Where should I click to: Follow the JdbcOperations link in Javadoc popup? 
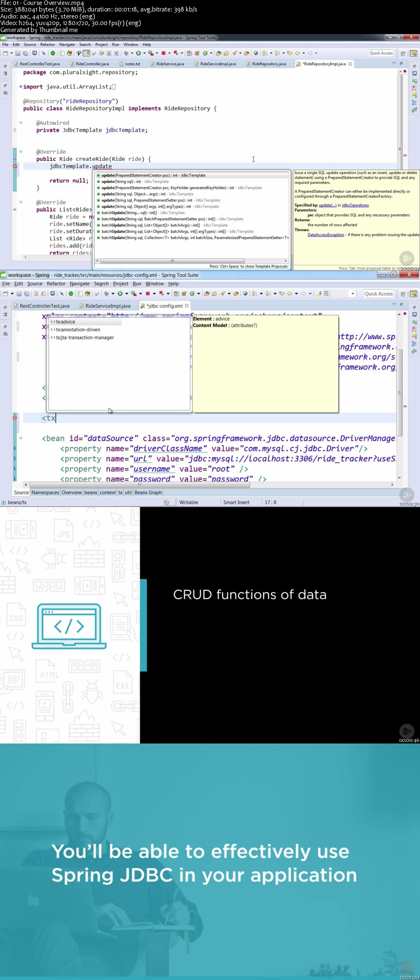(355, 205)
